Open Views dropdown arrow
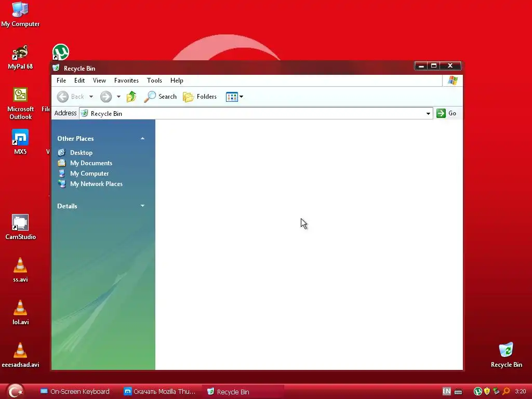 pyautogui.click(x=241, y=97)
